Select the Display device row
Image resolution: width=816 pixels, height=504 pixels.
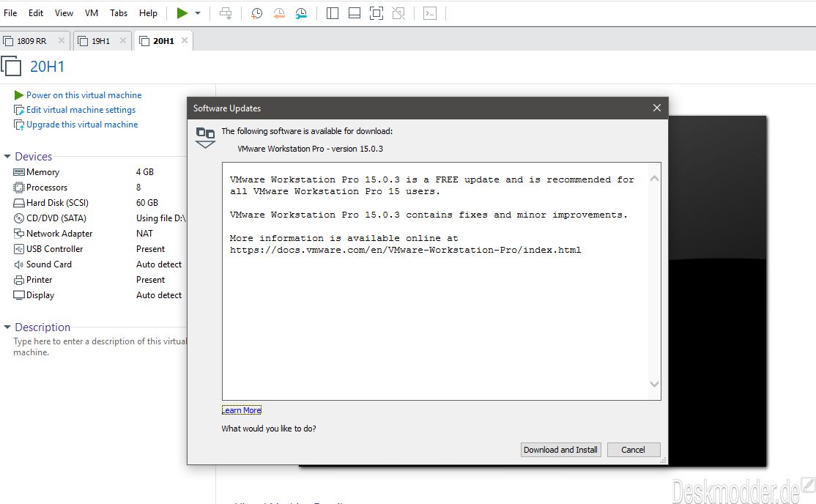click(99, 294)
